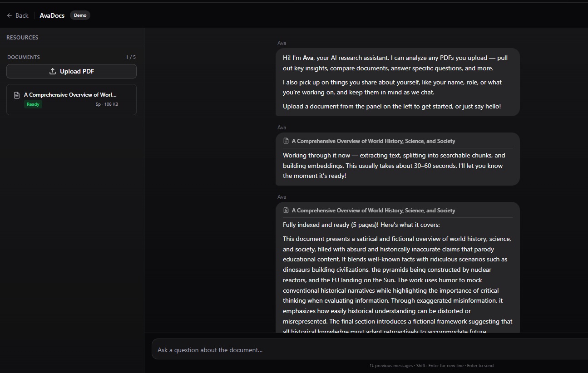Click the file icon on the sidebar document card

17,95
